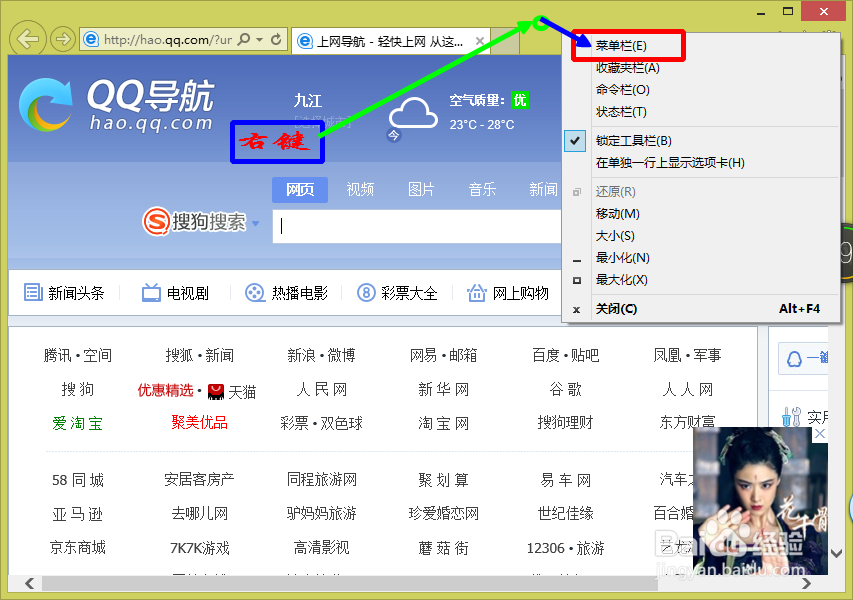Select 收藏夹栏(A) in context menu
Screen dimensions: 853x600
(x=627, y=68)
